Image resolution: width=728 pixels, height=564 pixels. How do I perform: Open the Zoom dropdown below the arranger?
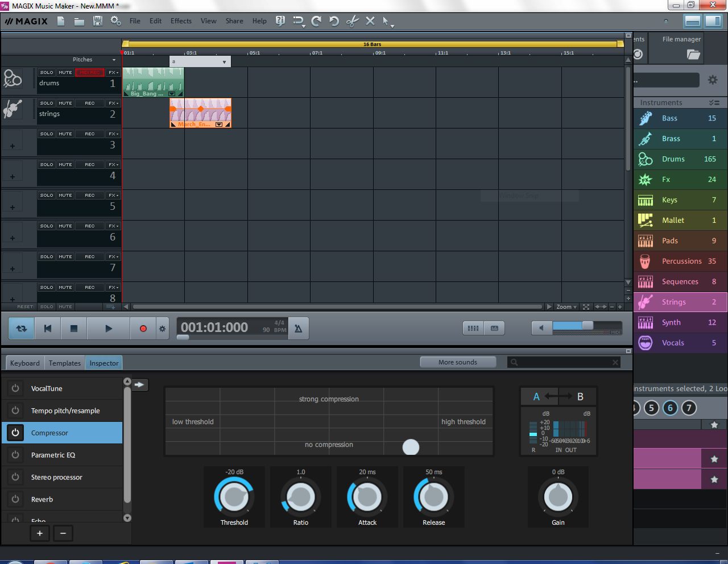pos(566,307)
